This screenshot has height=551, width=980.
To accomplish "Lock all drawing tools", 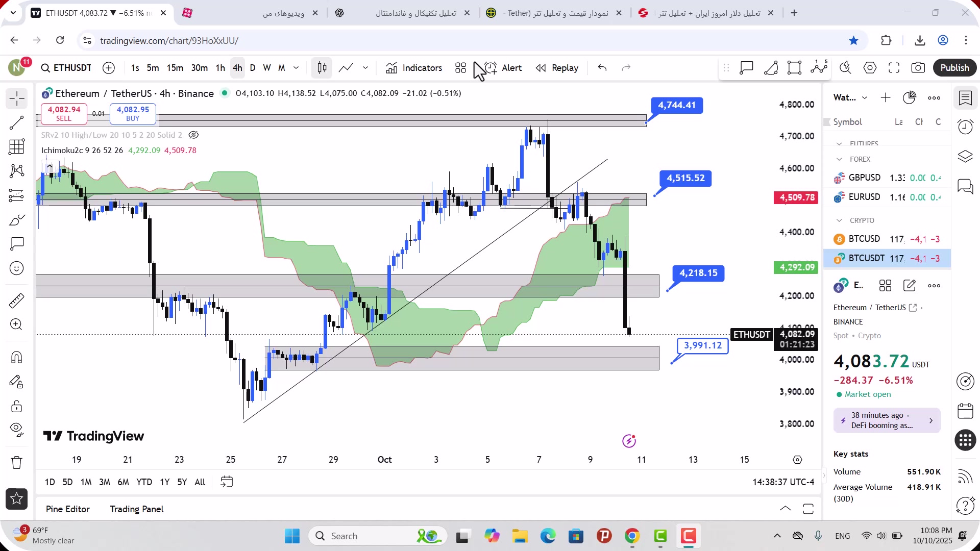I will 17,406.
